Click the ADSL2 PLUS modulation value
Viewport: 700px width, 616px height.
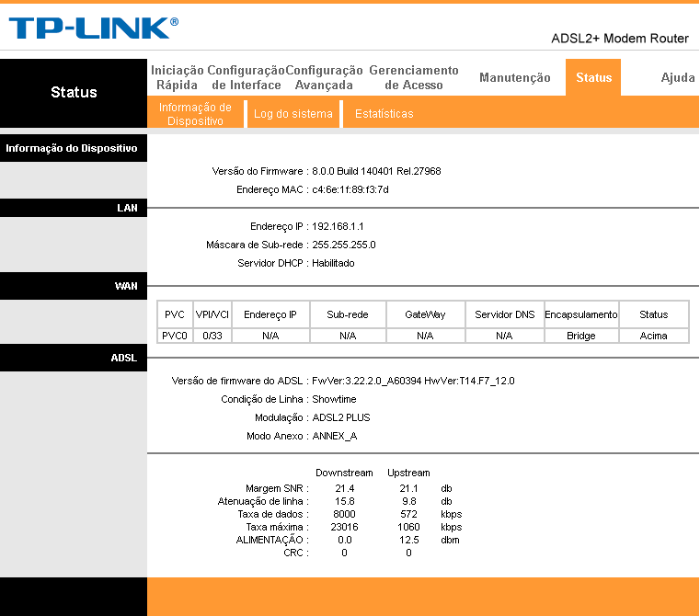[341, 417]
